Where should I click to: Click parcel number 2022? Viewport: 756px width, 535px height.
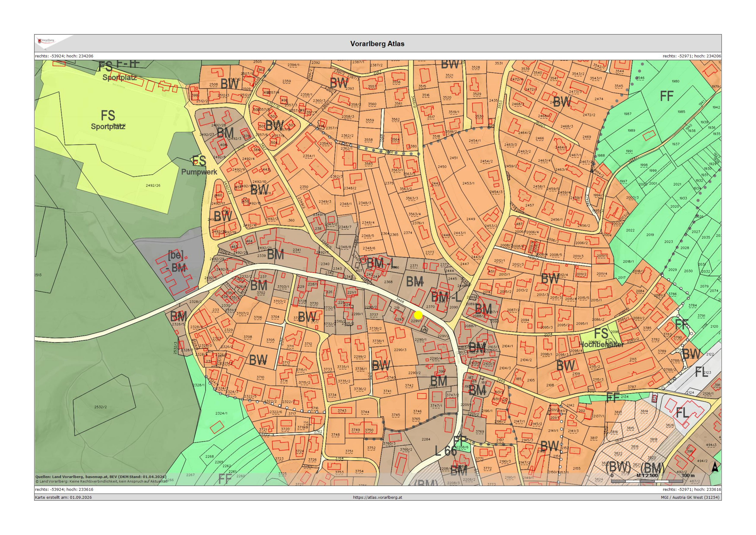[630, 230]
